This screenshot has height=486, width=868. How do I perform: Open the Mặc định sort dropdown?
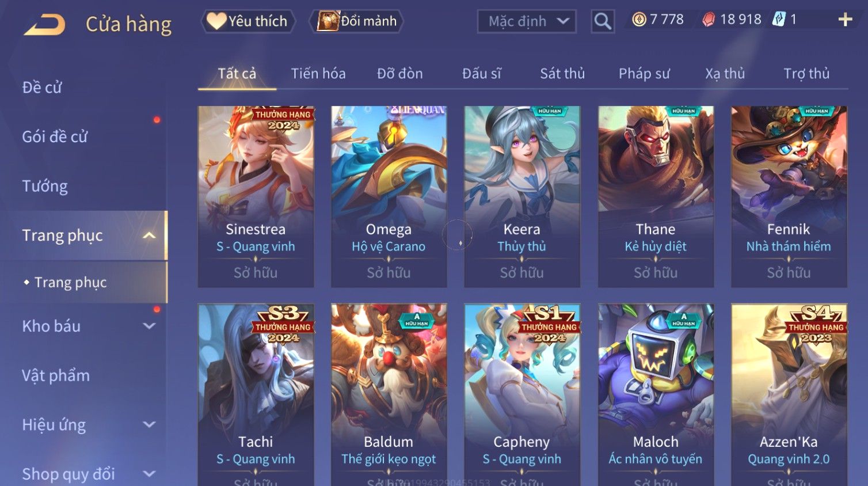tap(527, 21)
